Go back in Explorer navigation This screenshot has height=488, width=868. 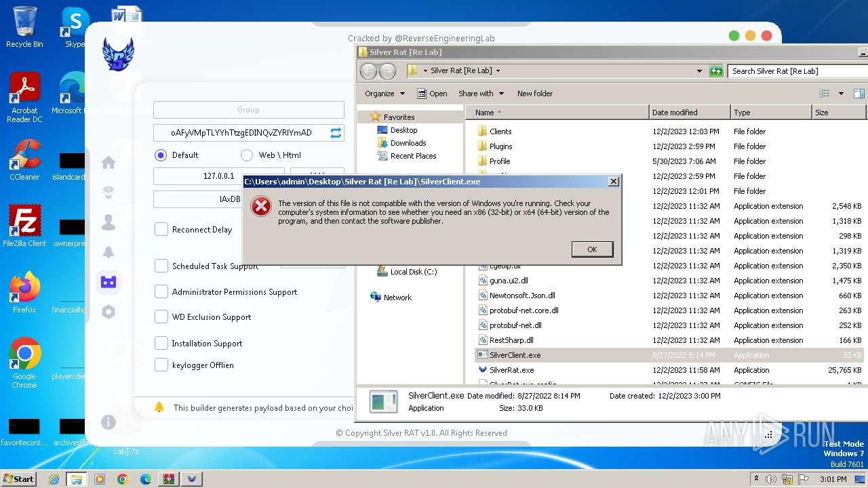point(368,70)
